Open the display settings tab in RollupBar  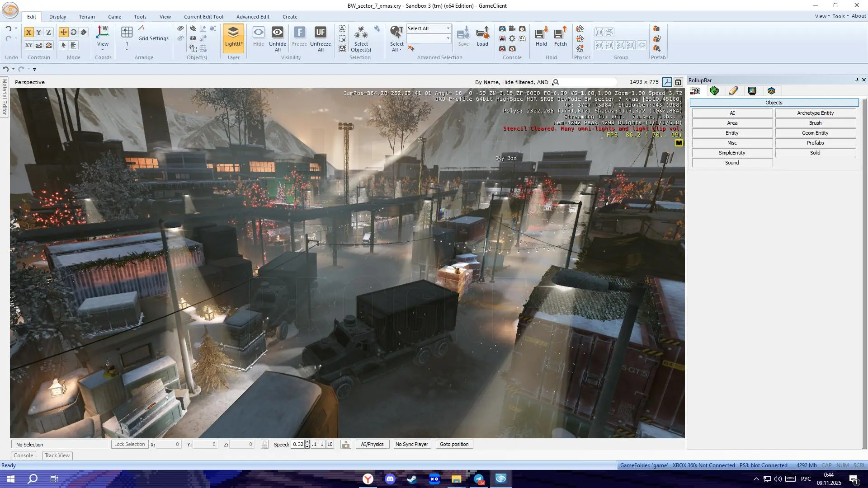pyautogui.click(x=752, y=91)
